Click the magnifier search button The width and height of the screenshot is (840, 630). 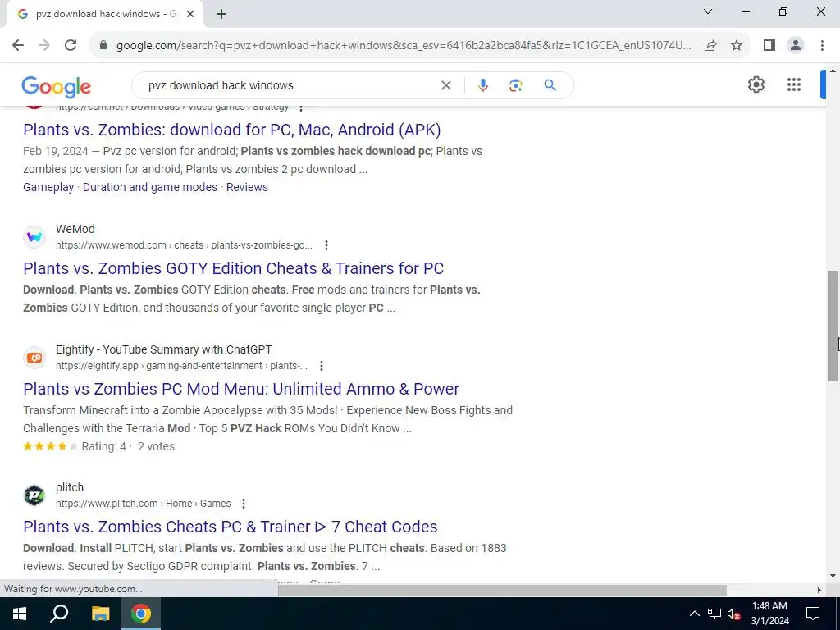[x=550, y=85]
